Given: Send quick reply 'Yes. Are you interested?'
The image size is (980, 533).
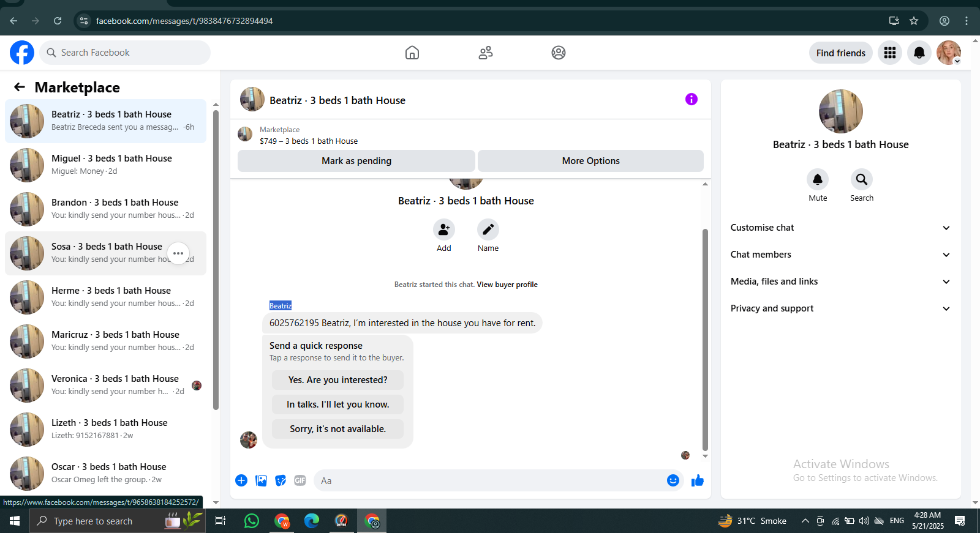Looking at the screenshot, I should pos(337,380).
